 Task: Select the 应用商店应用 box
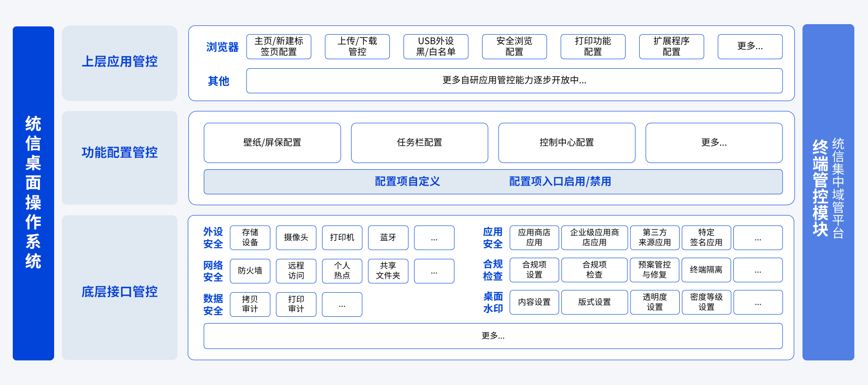pyautogui.click(x=534, y=238)
